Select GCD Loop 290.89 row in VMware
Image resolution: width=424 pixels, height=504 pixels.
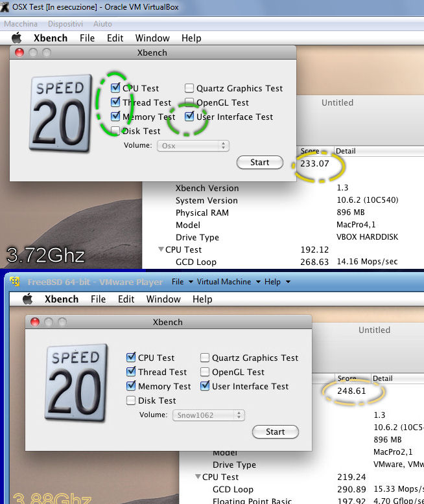[x=301, y=489]
